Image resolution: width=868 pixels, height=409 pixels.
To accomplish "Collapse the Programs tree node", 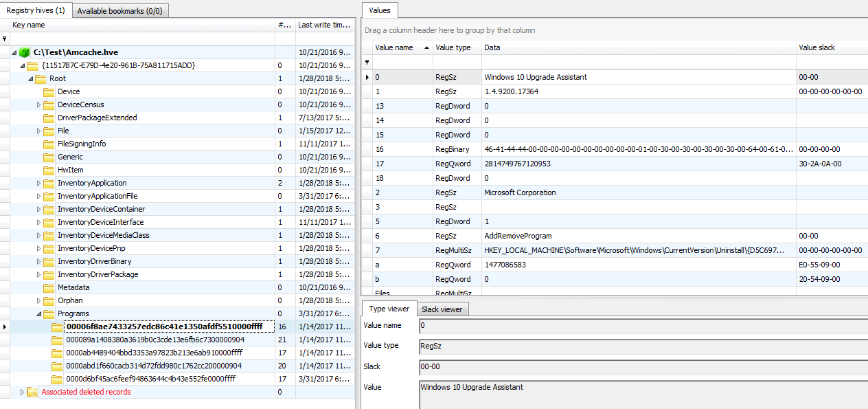I will 38,313.
